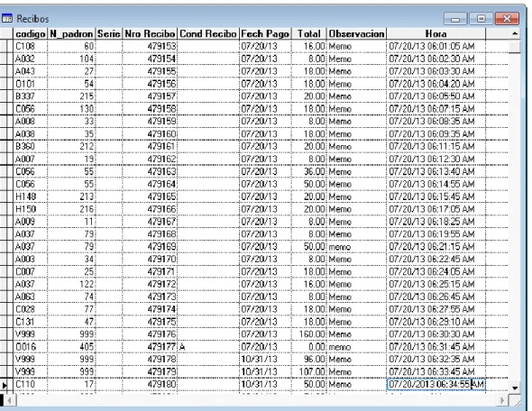Image resolution: width=532 pixels, height=411 pixels.
Task: Click the Cond Recibo cell containing A
Action: 208,347
